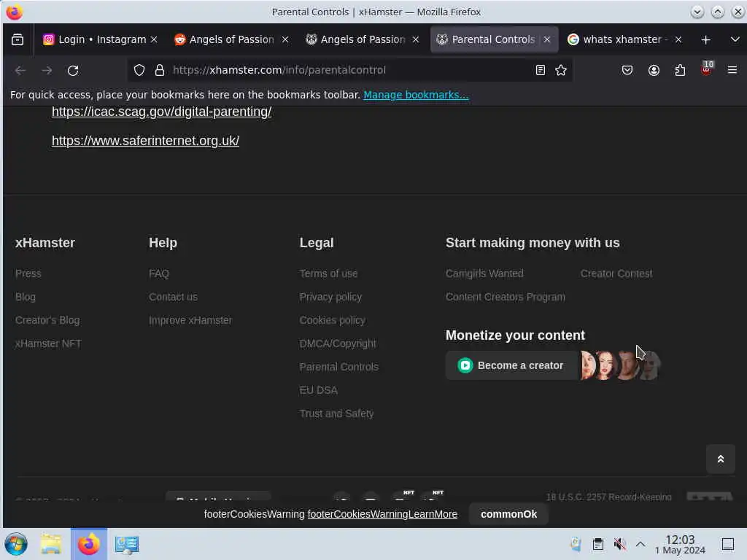Open Manage bookmarks link
Viewport: 747px width, 560px height.
416,95
